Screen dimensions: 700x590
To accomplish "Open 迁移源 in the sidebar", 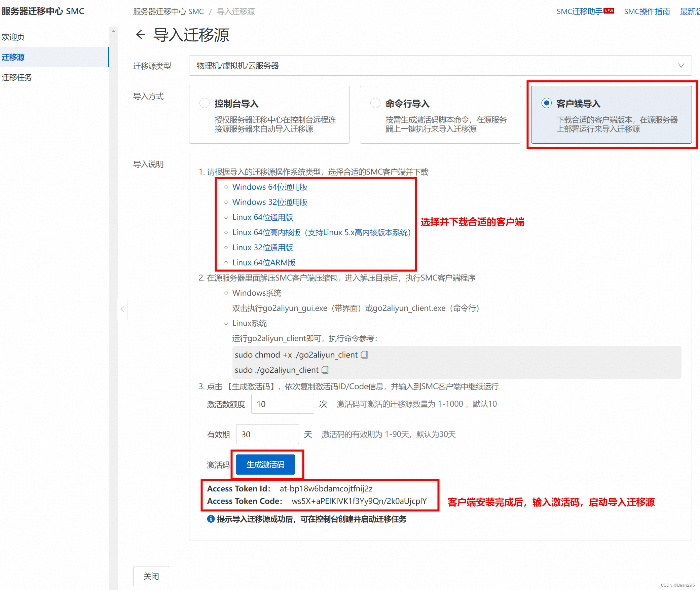I will click(13, 57).
